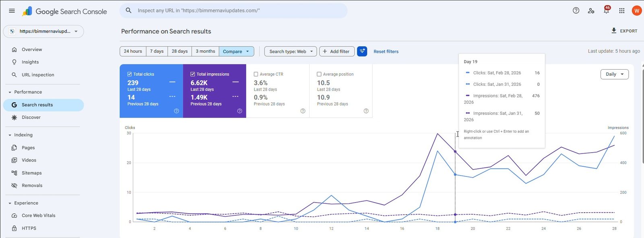Click the Sitemaps icon in sidebar

coord(14,173)
